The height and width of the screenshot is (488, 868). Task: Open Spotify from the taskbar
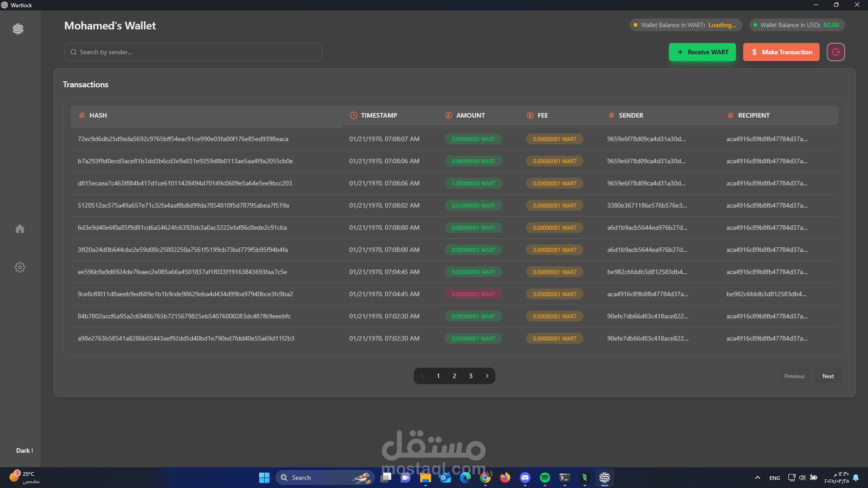[545, 478]
